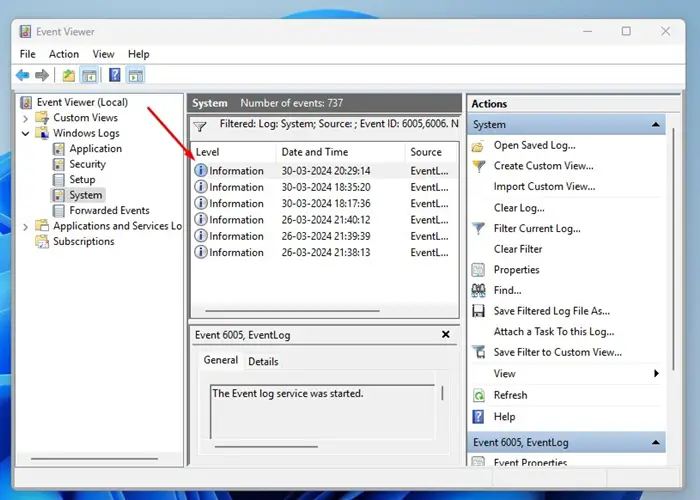Open the View menu in menu bar
Image resolution: width=700 pixels, height=500 pixels.
(x=103, y=54)
